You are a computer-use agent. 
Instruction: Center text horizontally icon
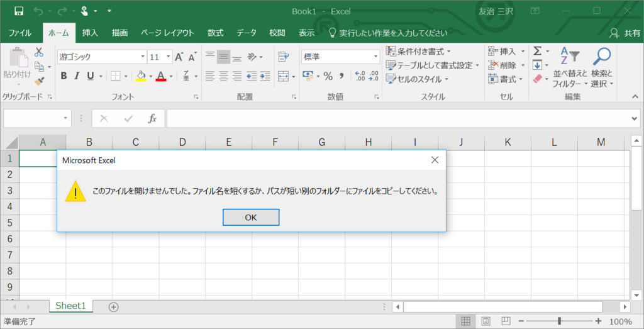(x=223, y=76)
